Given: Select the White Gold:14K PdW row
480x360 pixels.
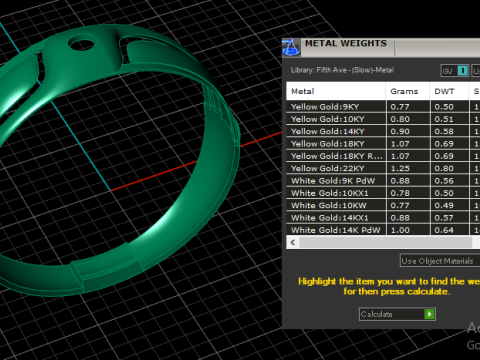Looking at the screenshot, I should tap(383, 230).
